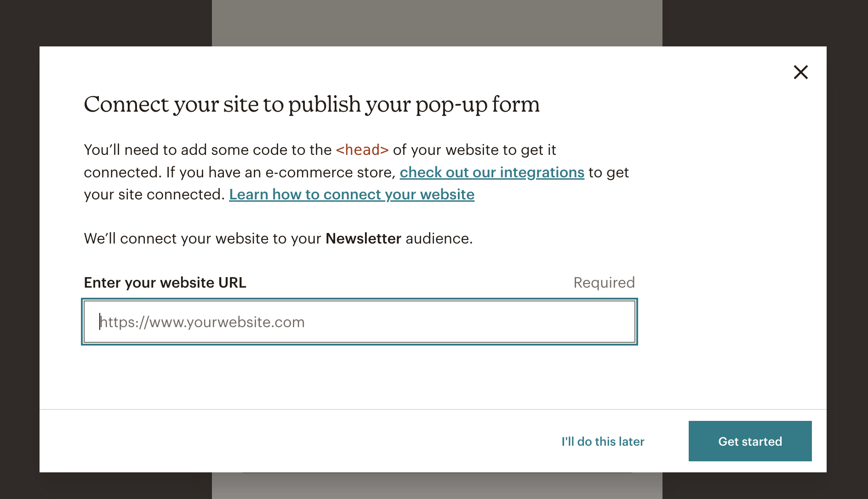Click the Enter your website URL label
The height and width of the screenshot is (499, 868).
click(x=165, y=282)
